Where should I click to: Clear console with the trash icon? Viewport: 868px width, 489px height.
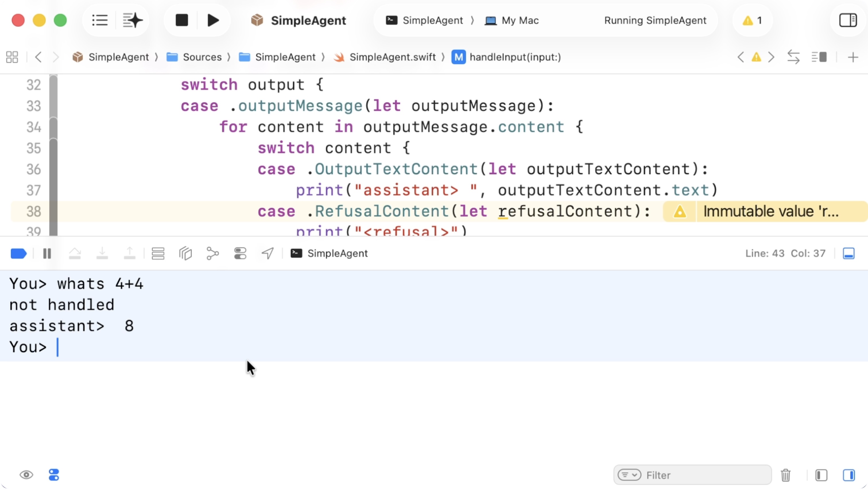coord(785,475)
